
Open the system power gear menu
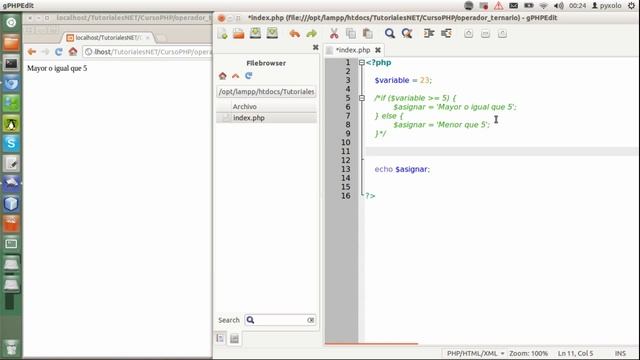coord(631,6)
